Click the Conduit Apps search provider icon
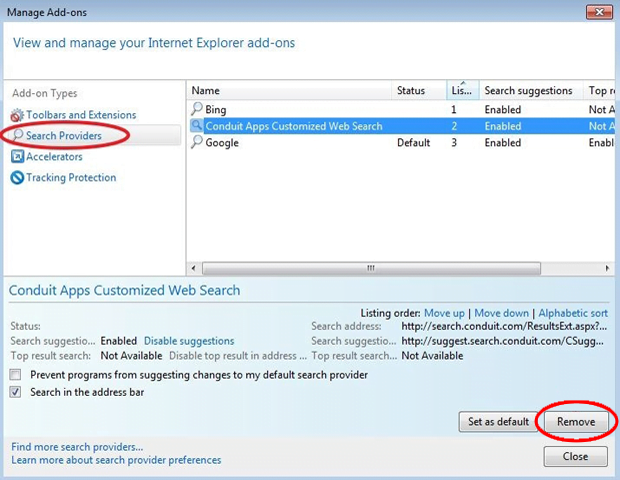This screenshot has height=480, width=620. tap(197, 126)
